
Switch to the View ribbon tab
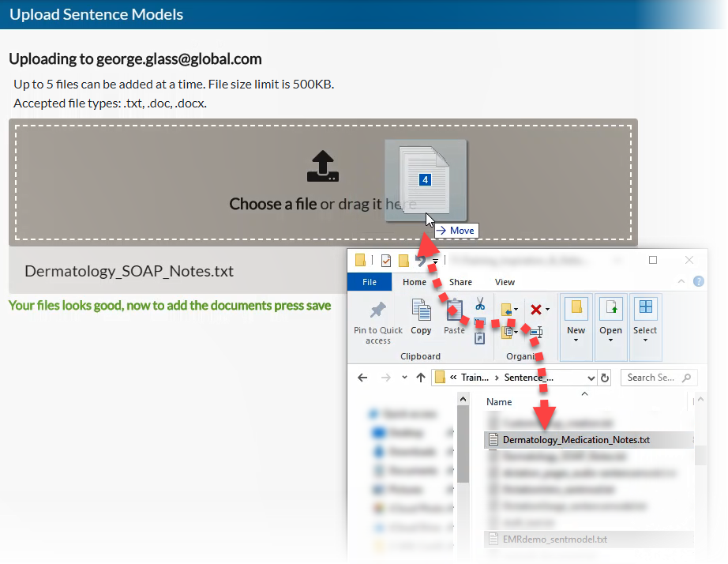(505, 282)
